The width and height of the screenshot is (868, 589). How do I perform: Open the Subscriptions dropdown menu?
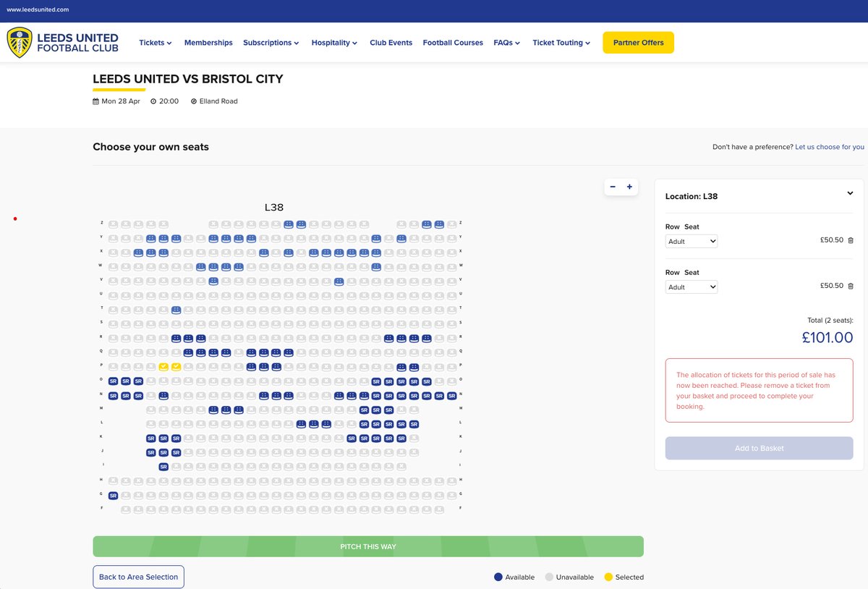pos(271,43)
